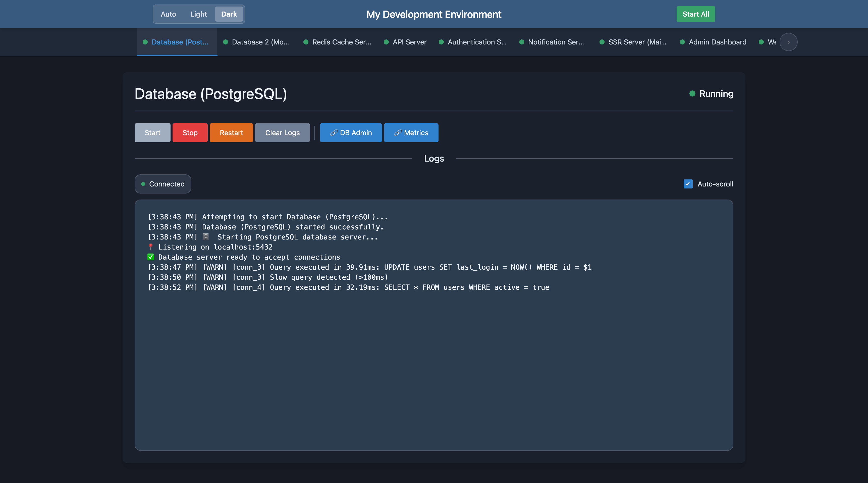
Task: Switch theme to Light mode
Action: 198,14
